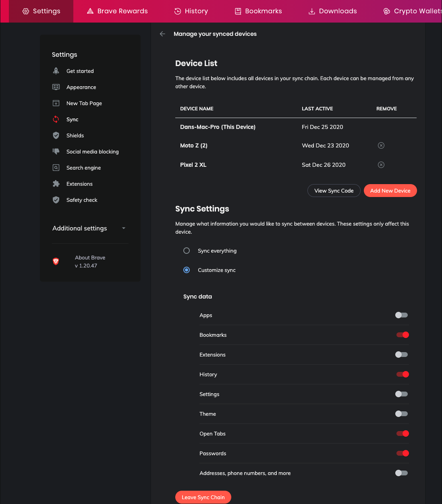Screen dimensions: 442x504
Task: Click the Get started rocket icon
Action: (56, 71)
